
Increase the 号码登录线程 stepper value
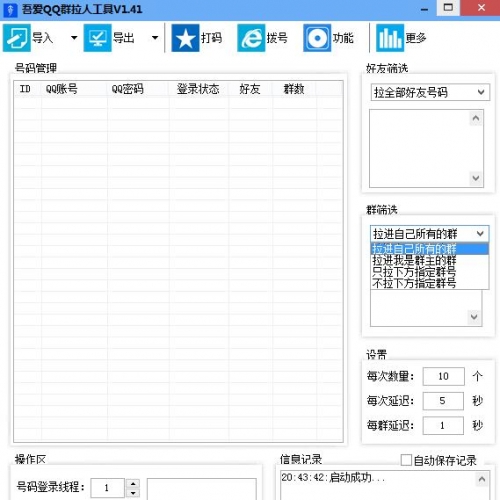pyautogui.click(x=133, y=484)
